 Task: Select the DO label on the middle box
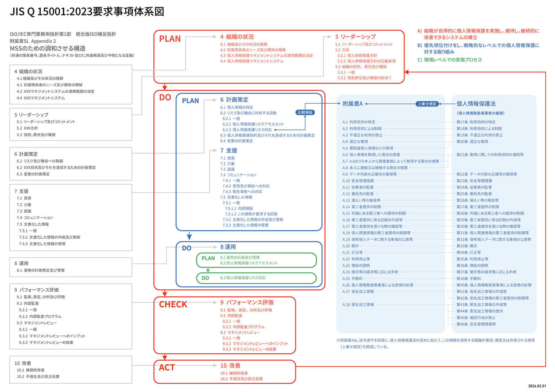click(x=165, y=97)
